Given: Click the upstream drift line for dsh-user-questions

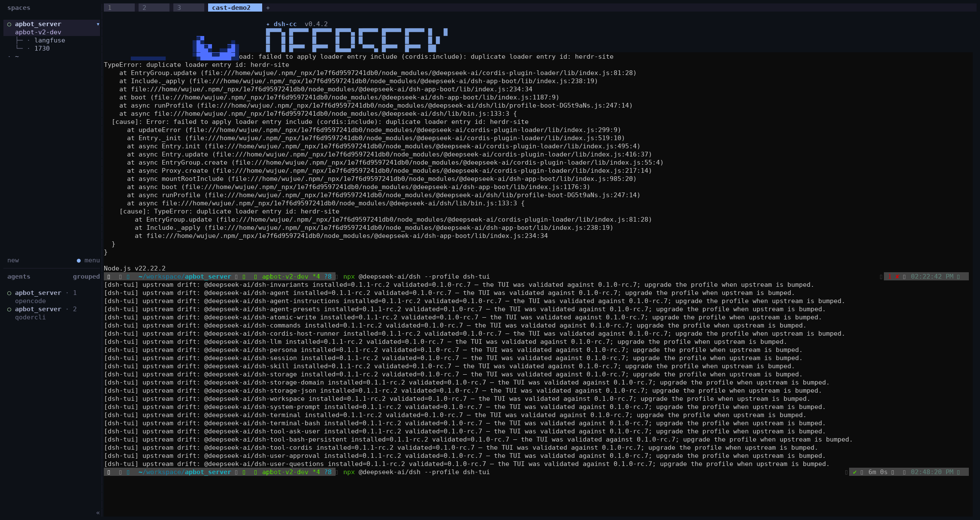Looking at the screenshot, I should (466, 464).
